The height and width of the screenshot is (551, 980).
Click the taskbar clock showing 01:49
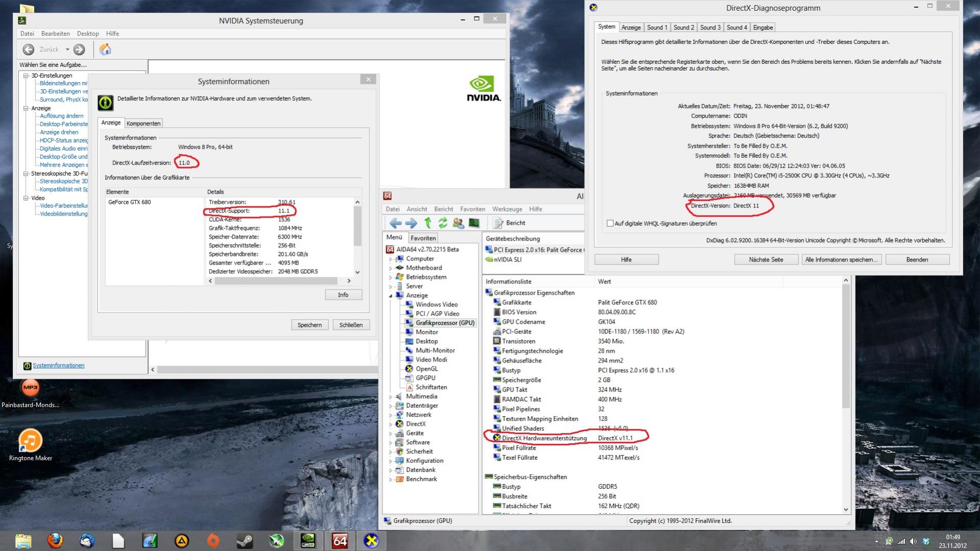[953, 541]
